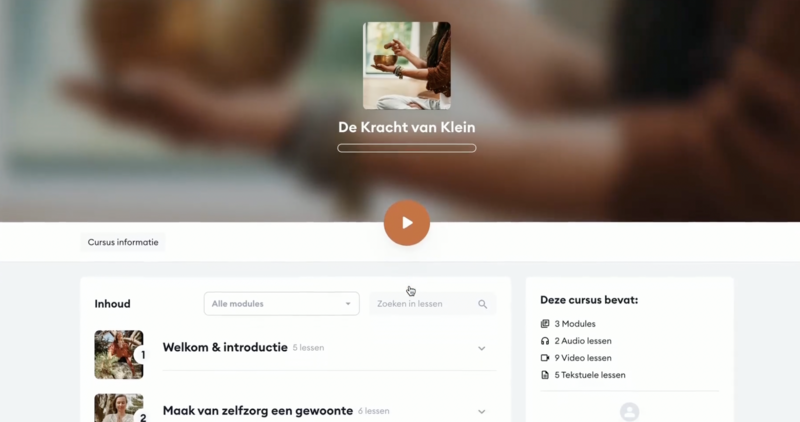Image resolution: width=800 pixels, height=422 pixels.
Task: Click the document icon beside Tekstuele lessen
Action: tap(545, 375)
